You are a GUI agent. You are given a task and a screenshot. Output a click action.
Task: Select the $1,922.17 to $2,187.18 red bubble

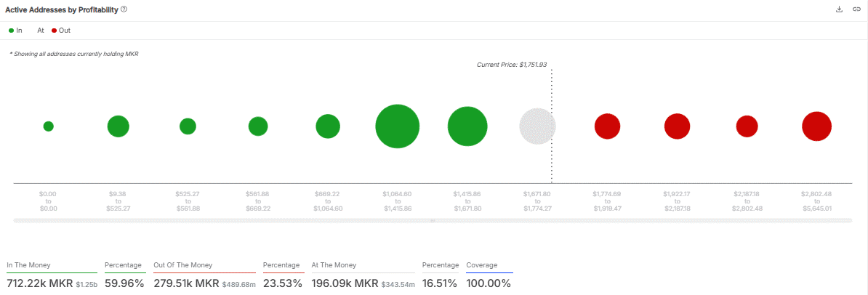click(677, 126)
